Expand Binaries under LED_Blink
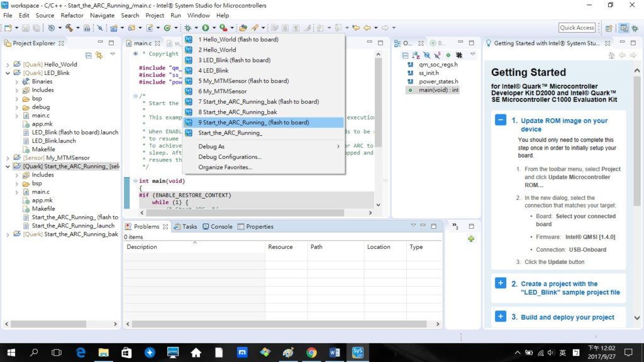Viewport: 644px width, 362px height. click(17, 82)
